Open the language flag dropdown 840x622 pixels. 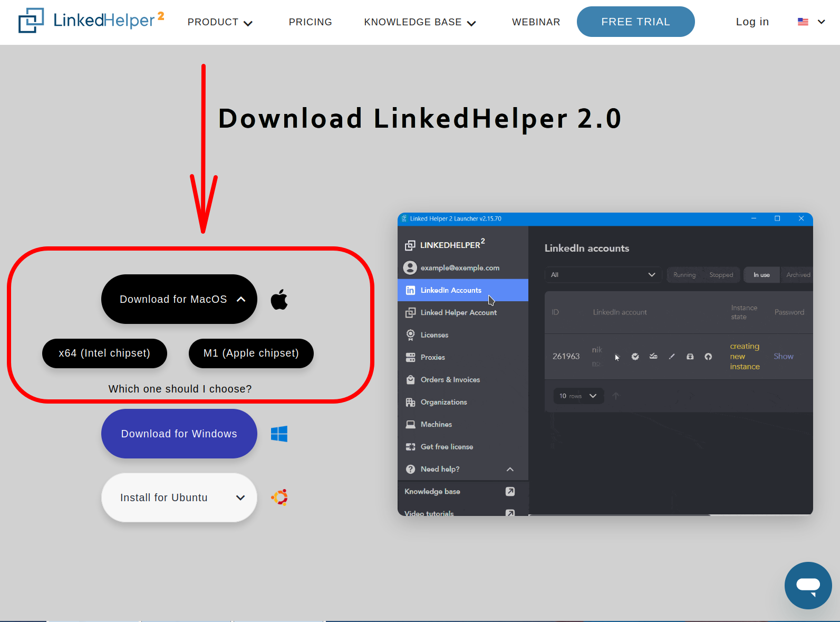click(x=811, y=22)
